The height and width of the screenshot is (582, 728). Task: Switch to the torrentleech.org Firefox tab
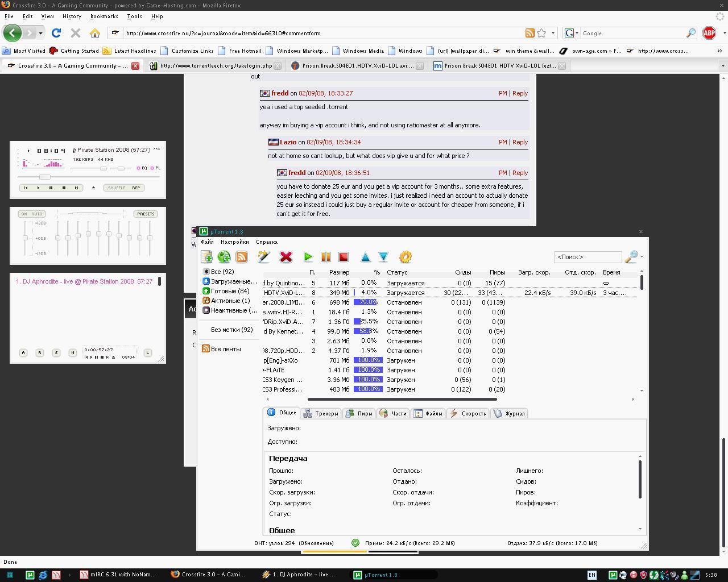214,65
